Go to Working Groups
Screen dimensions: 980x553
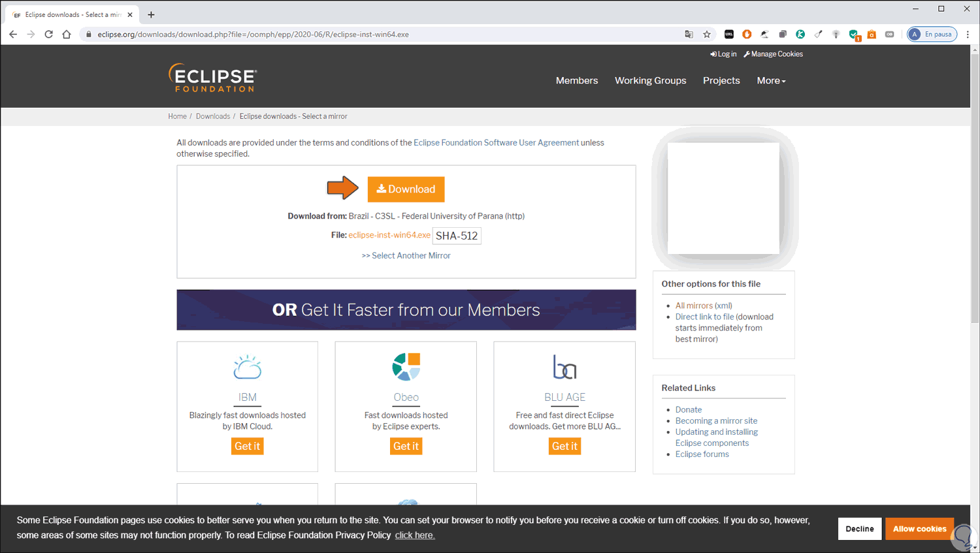651,80
